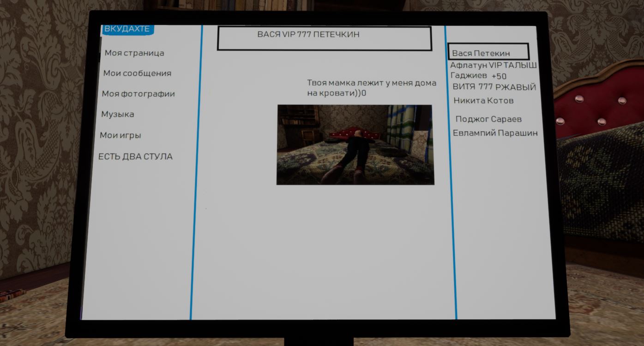The image size is (644, 346).
Task: Click the empty feed area below the post
Action: 323,254
